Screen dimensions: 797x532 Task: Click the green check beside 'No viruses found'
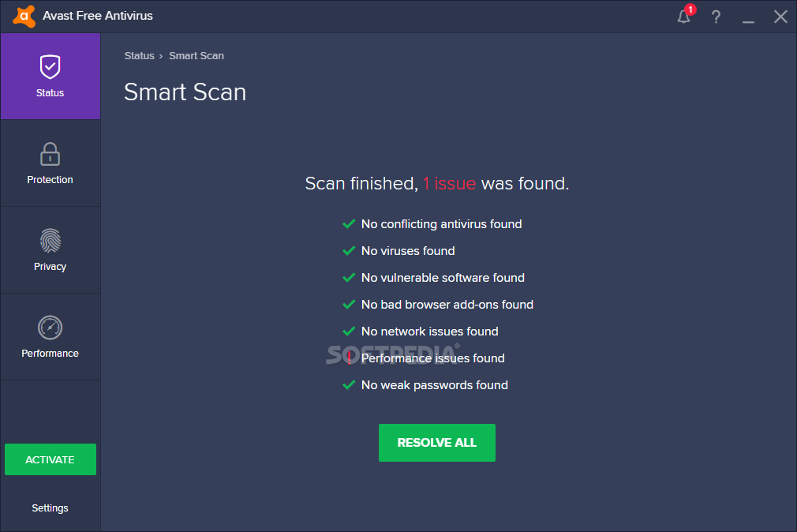coord(349,251)
